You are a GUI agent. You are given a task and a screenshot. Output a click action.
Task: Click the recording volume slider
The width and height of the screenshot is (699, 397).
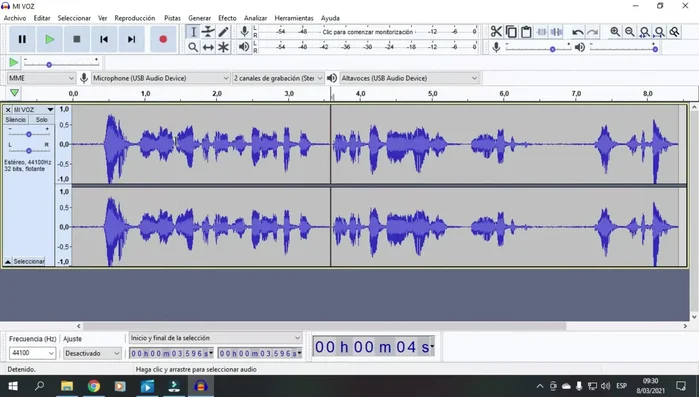click(x=538, y=48)
